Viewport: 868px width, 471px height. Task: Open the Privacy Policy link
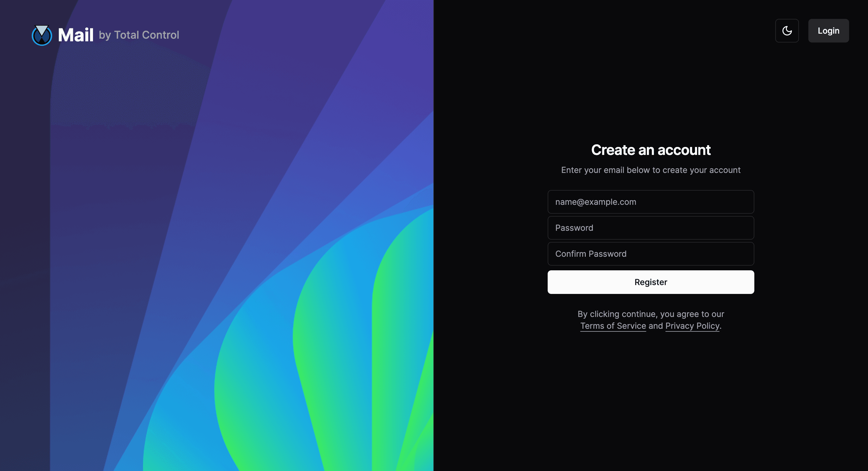point(692,326)
